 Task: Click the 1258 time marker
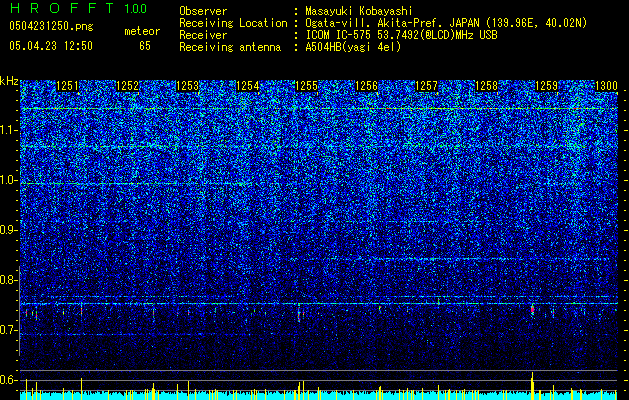[486, 86]
